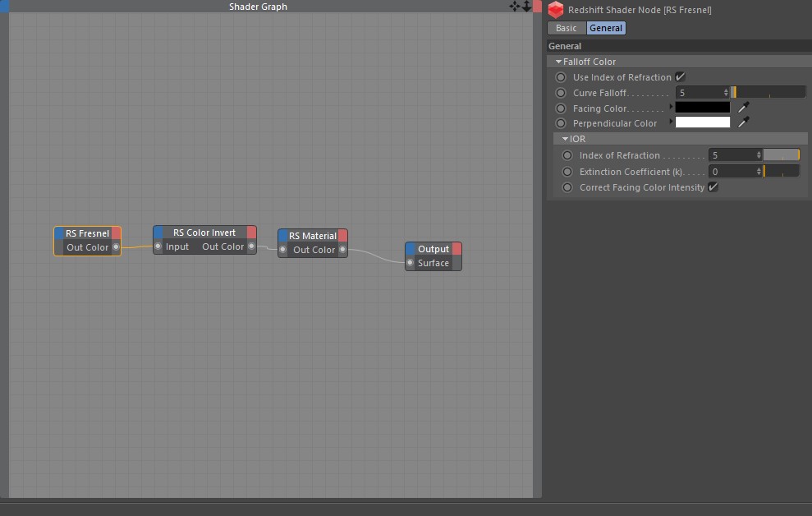Viewport: 812px width, 516px height.
Task: Collapse the Falloff Color section
Action: (x=559, y=62)
